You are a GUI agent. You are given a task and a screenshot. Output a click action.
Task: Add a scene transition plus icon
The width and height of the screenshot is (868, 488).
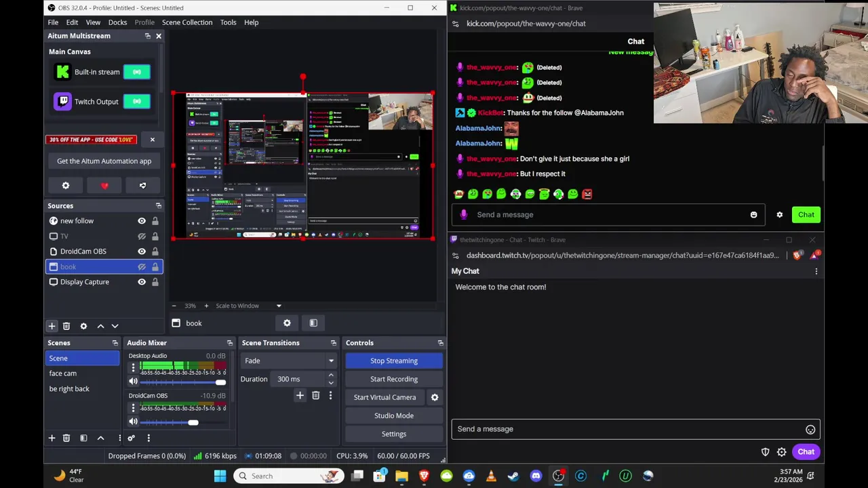click(300, 396)
